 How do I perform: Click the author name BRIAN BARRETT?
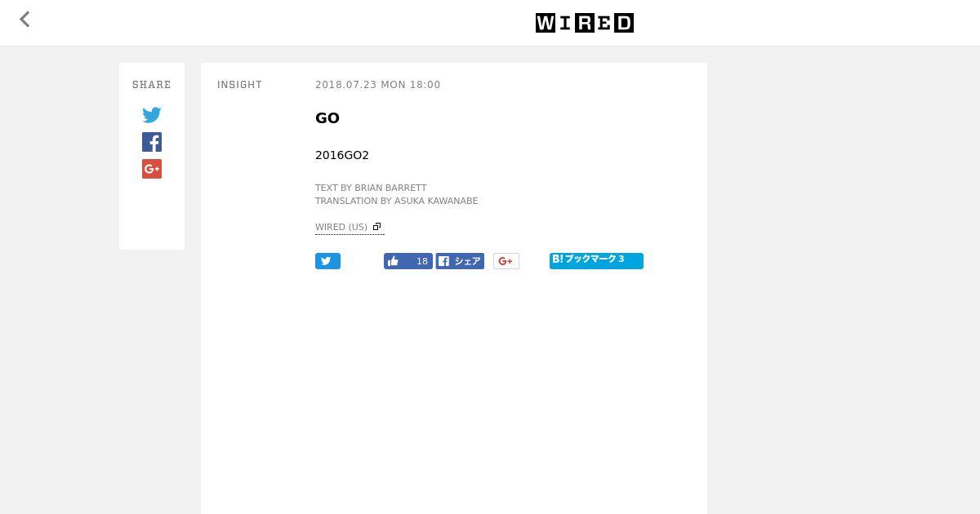coord(390,188)
